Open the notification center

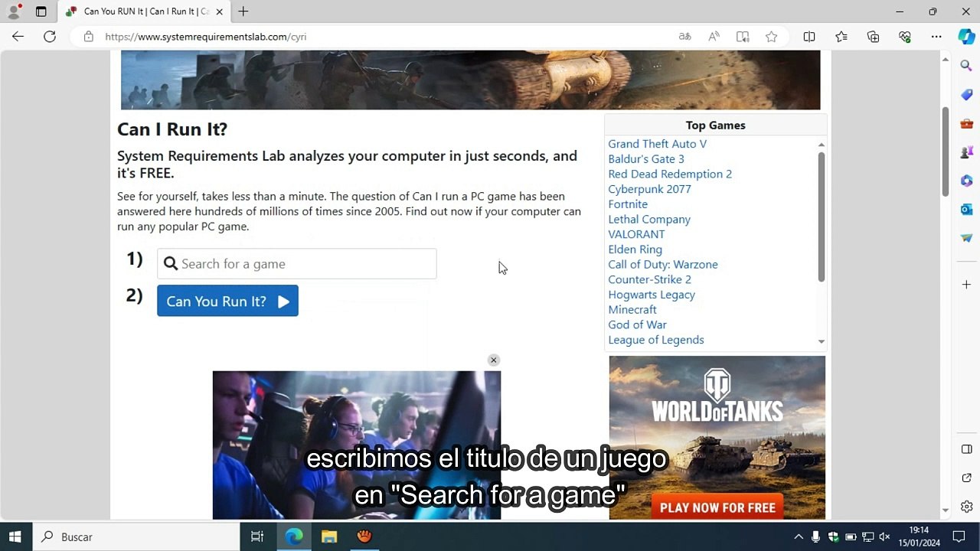click(x=959, y=536)
